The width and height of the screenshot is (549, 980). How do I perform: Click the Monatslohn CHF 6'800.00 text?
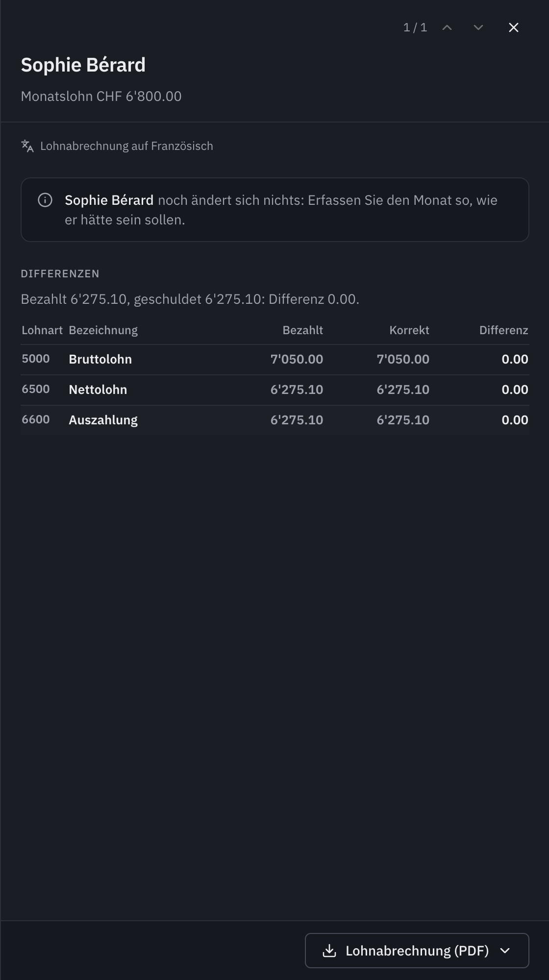click(101, 96)
